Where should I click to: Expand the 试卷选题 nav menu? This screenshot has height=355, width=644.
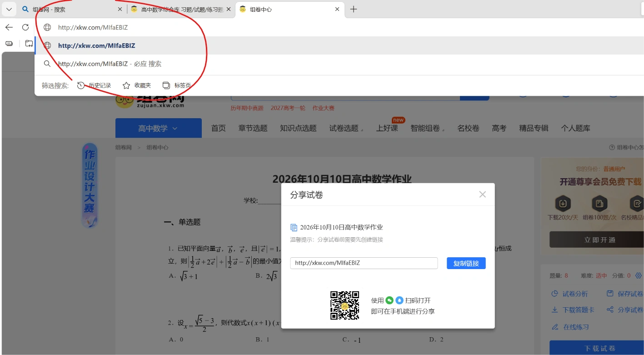(345, 128)
